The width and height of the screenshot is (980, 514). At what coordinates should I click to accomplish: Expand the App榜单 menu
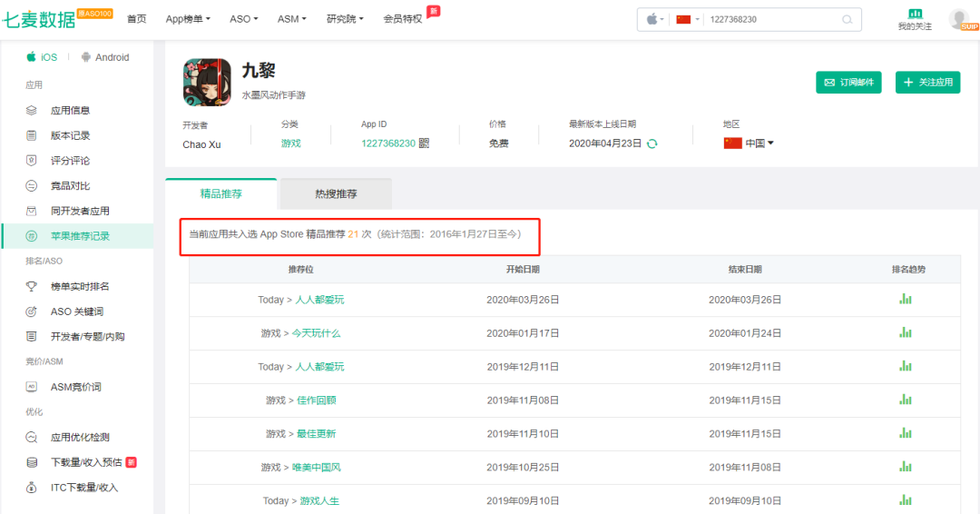pos(188,19)
